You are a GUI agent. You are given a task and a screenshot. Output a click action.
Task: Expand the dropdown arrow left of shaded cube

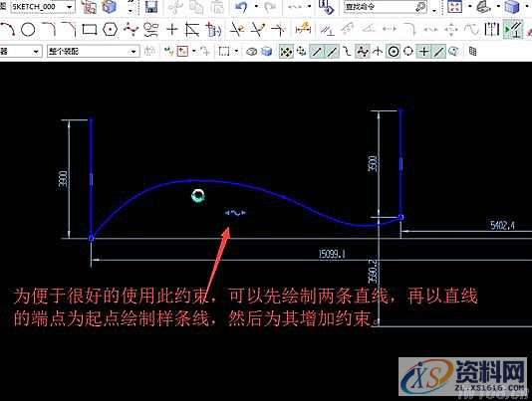[498, 6]
